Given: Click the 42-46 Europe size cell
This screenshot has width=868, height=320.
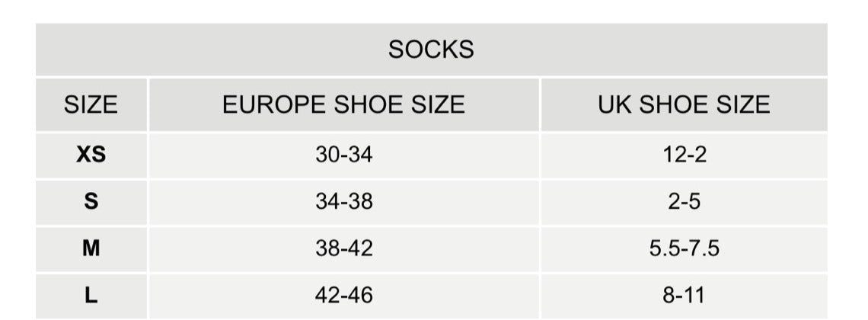Looking at the screenshot, I should tap(344, 295).
